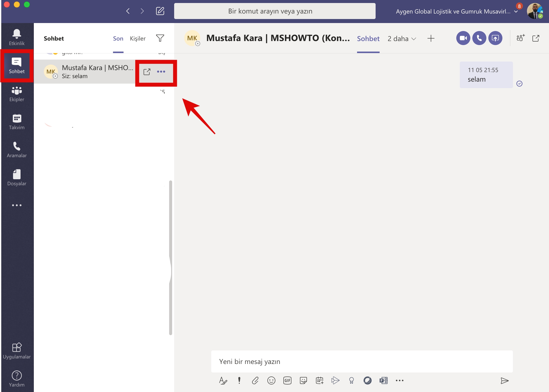The height and width of the screenshot is (392, 549).
Task: Pop out chat using header window icon
Action: pyautogui.click(x=536, y=38)
